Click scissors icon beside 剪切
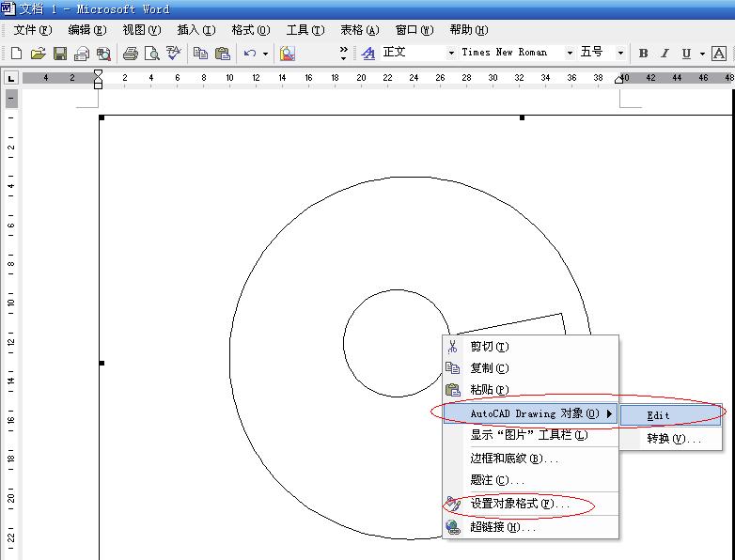 (x=452, y=347)
